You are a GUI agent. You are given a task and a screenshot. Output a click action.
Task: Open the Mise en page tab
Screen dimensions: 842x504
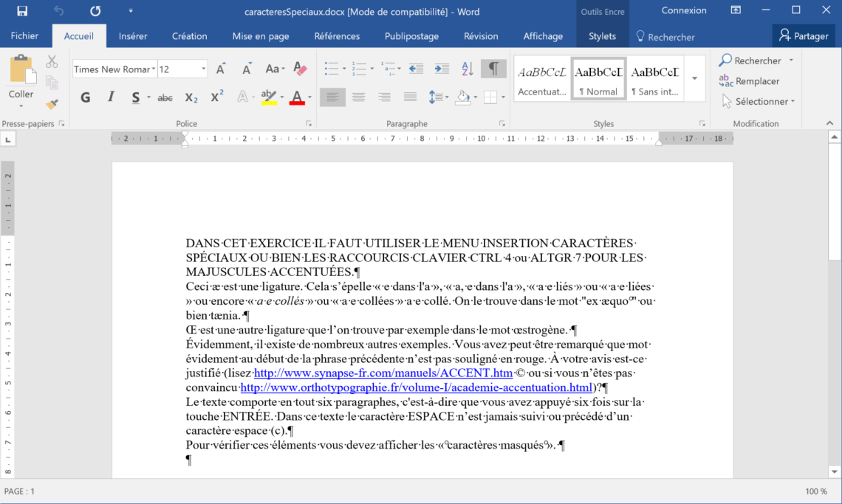[x=261, y=36]
